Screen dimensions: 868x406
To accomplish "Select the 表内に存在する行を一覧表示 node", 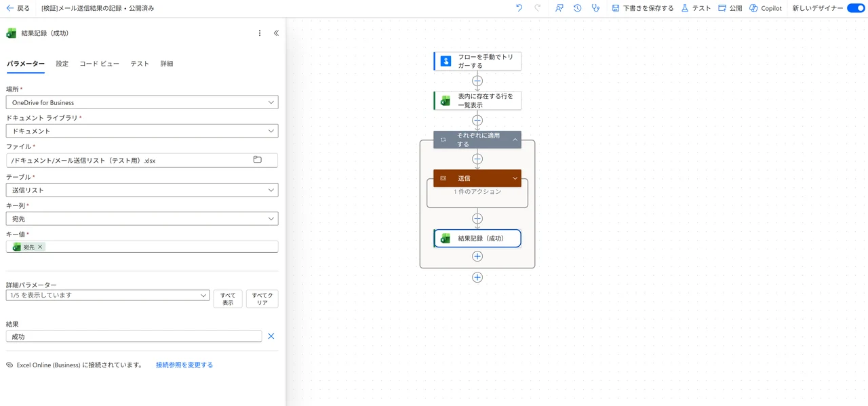I will tap(477, 100).
